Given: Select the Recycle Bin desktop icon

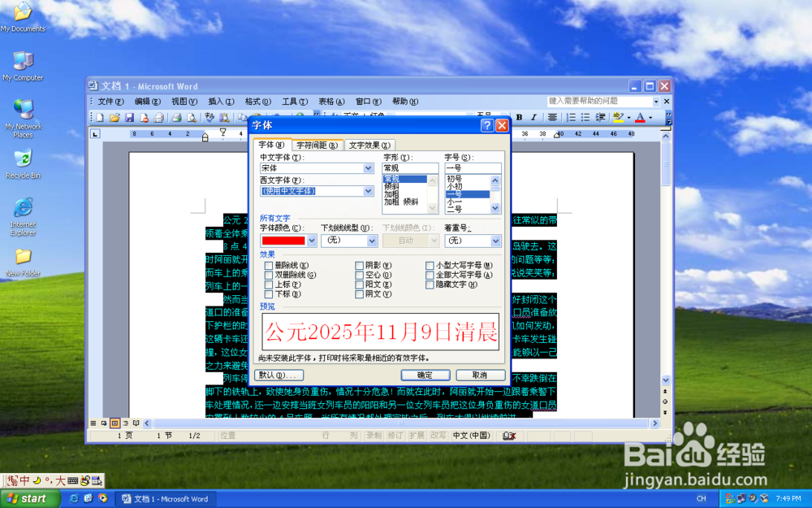Looking at the screenshot, I should 24,164.
